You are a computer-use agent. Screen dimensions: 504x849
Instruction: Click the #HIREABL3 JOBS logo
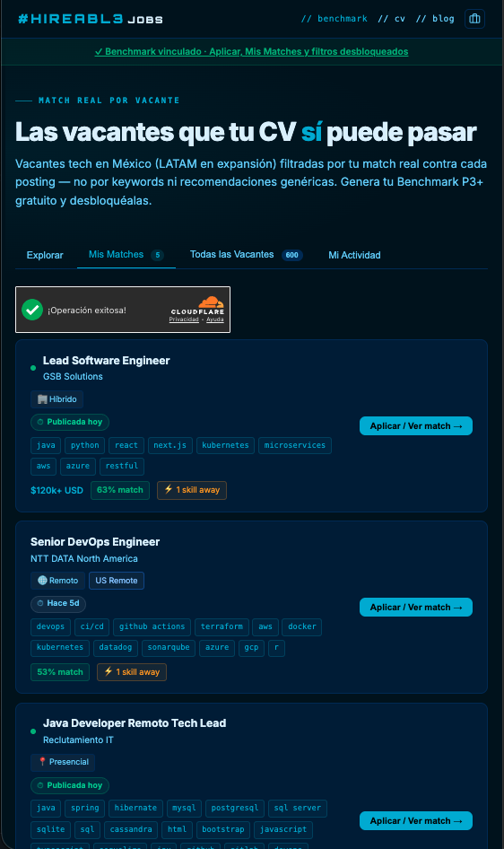click(91, 19)
